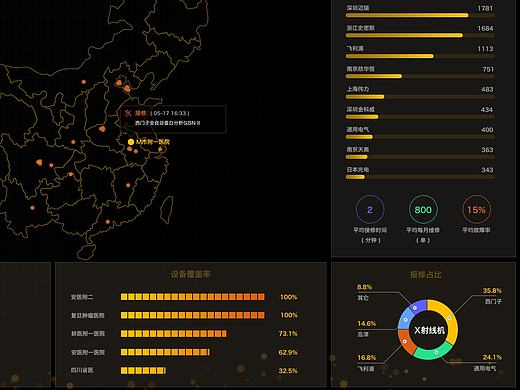The image size is (520, 390).
Task: Click the 14.6% label beside donut
Action: (366, 324)
